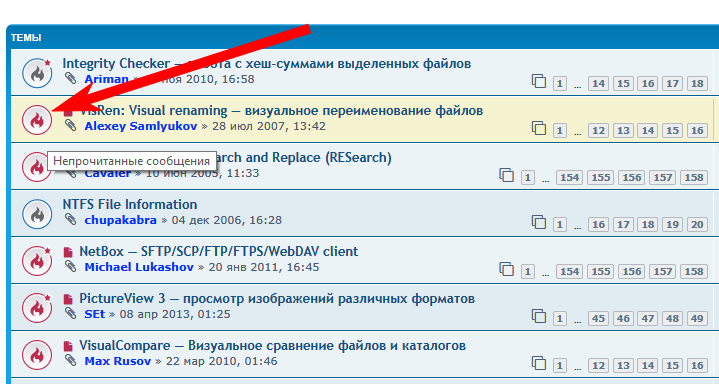
Task: Go to page 45 of PictureView 3
Action: [x=598, y=318]
